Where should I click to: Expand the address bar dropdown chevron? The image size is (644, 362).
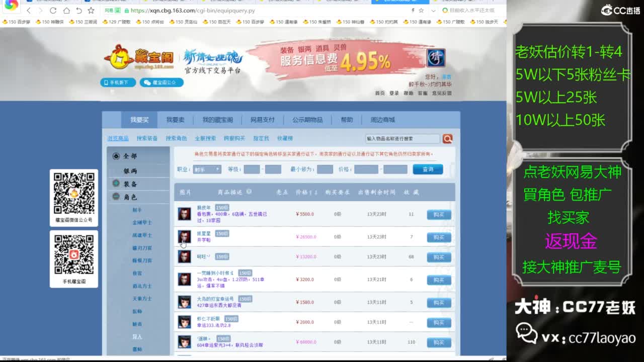(x=434, y=11)
